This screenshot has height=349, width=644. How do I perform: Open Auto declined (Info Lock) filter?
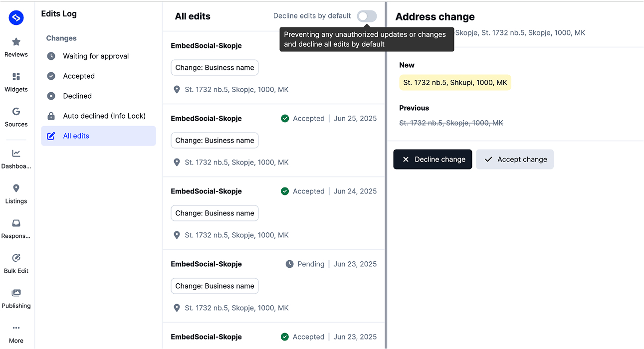[x=104, y=116]
